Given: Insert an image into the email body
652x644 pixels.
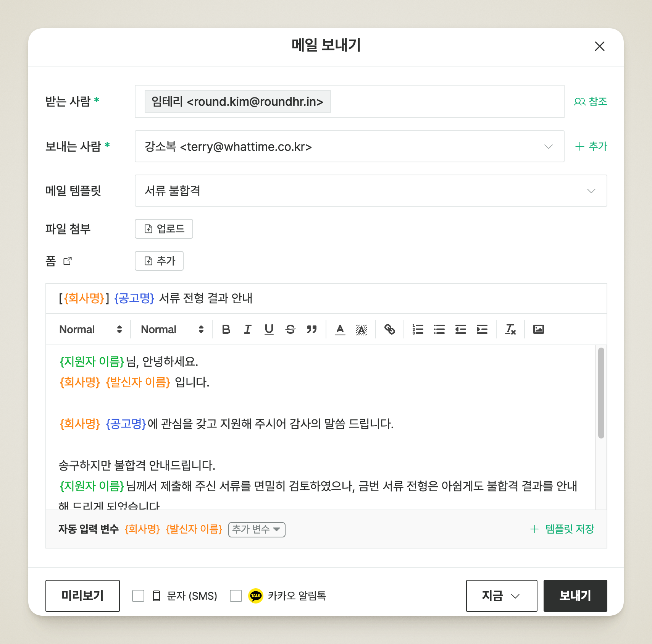Looking at the screenshot, I should pyautogui.click(x=538, y=329).
